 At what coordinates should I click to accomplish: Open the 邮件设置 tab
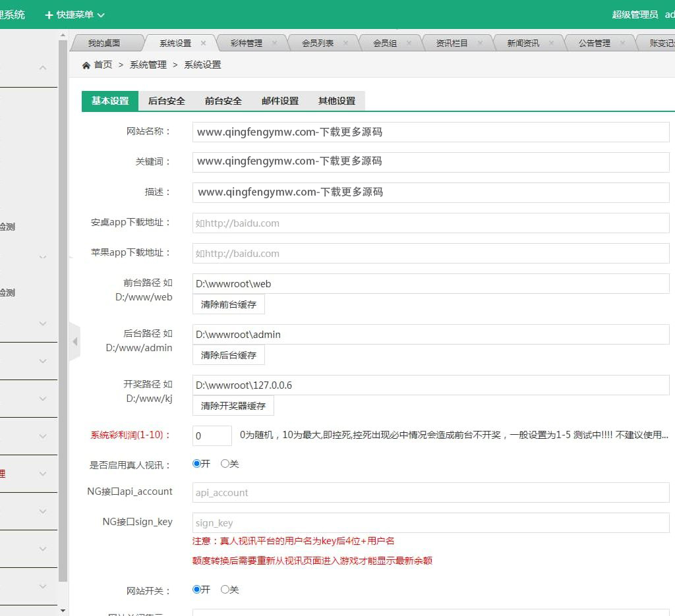(x=280, y=101)
